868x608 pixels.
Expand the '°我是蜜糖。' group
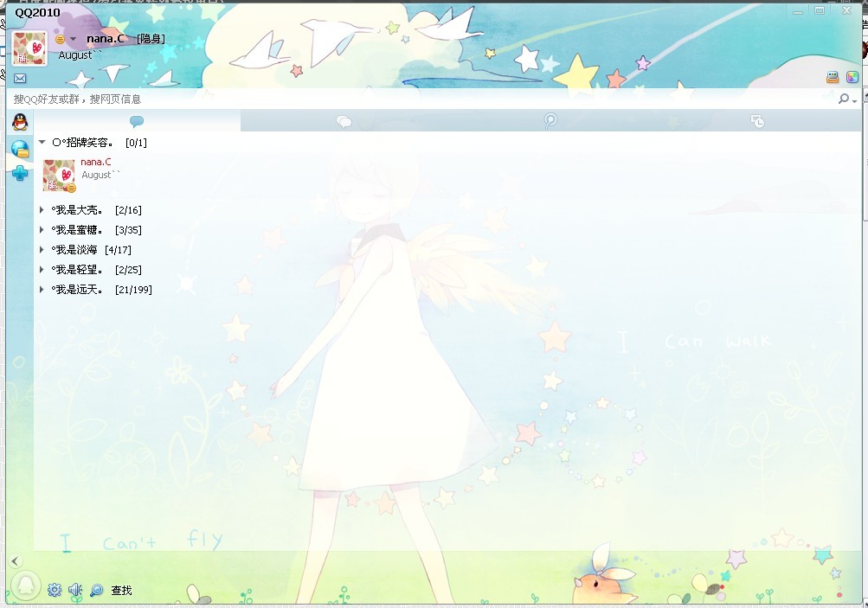pos(42,229)
